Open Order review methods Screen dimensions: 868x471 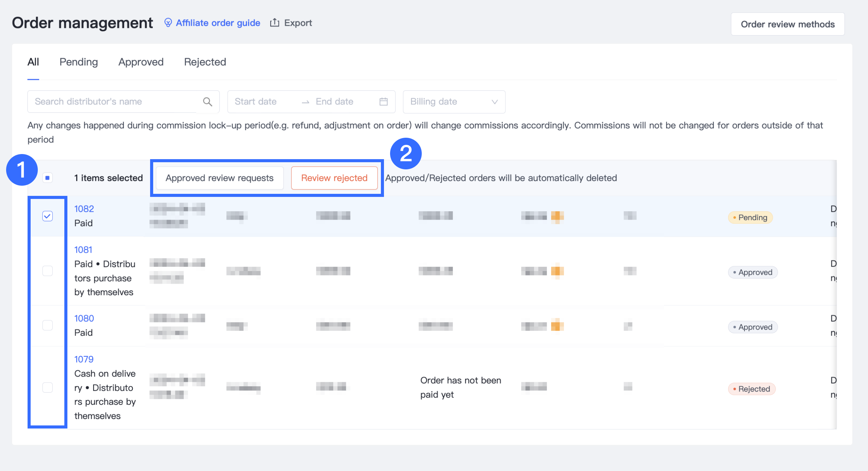[x=787, y=24]
